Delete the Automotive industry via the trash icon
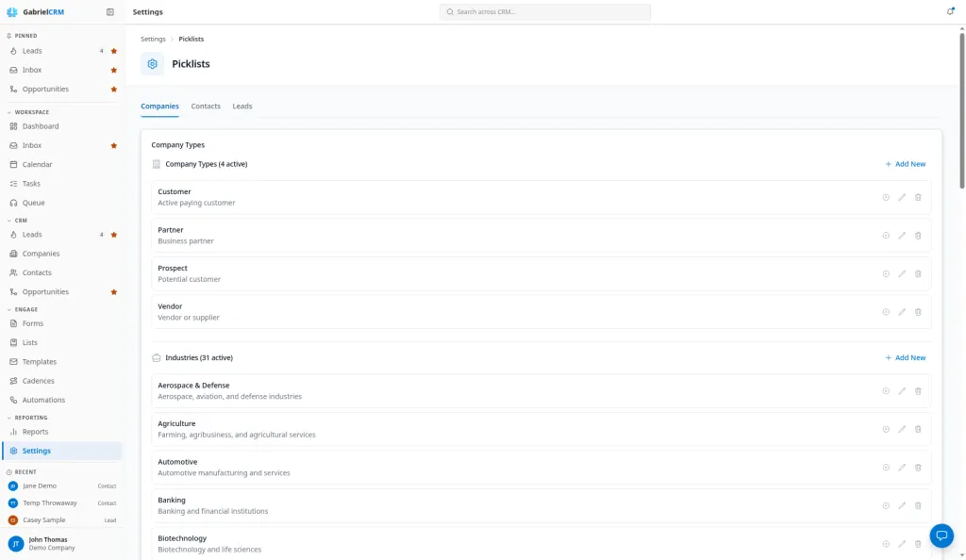Screen dimensions: 966x560 pyautogui.click(x=918, y=468)
